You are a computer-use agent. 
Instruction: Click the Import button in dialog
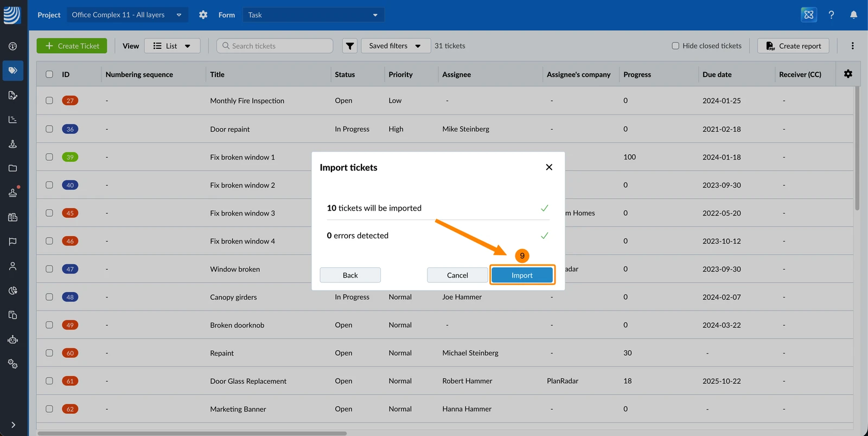click(522, 275)
